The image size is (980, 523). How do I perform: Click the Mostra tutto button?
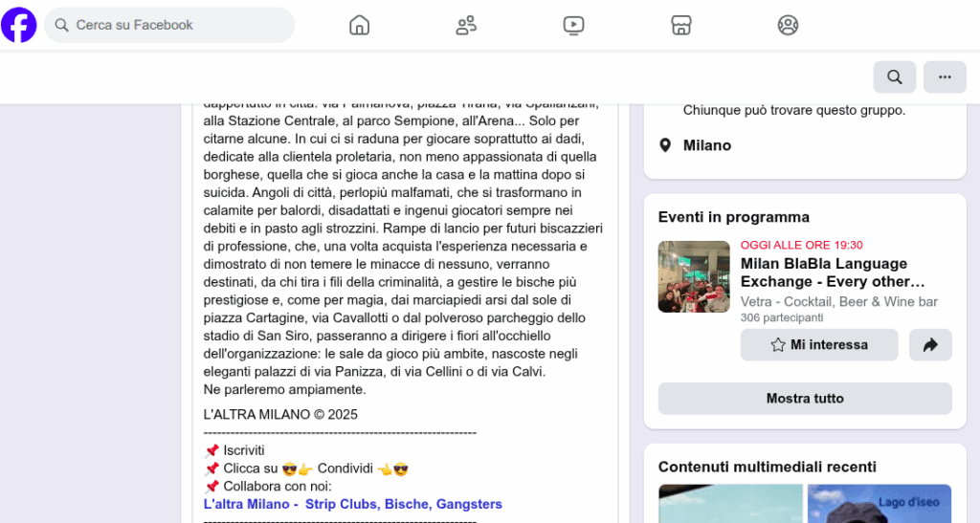pos(805,398)
